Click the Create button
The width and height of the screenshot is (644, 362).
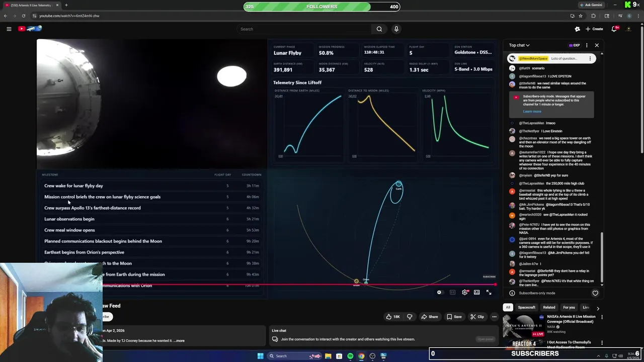[x=595, y=29]
